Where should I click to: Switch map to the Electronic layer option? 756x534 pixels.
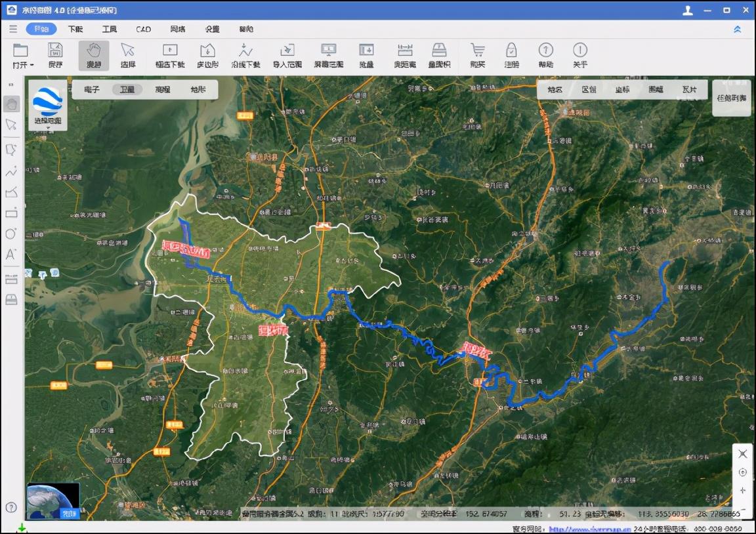tap(92, 89)
